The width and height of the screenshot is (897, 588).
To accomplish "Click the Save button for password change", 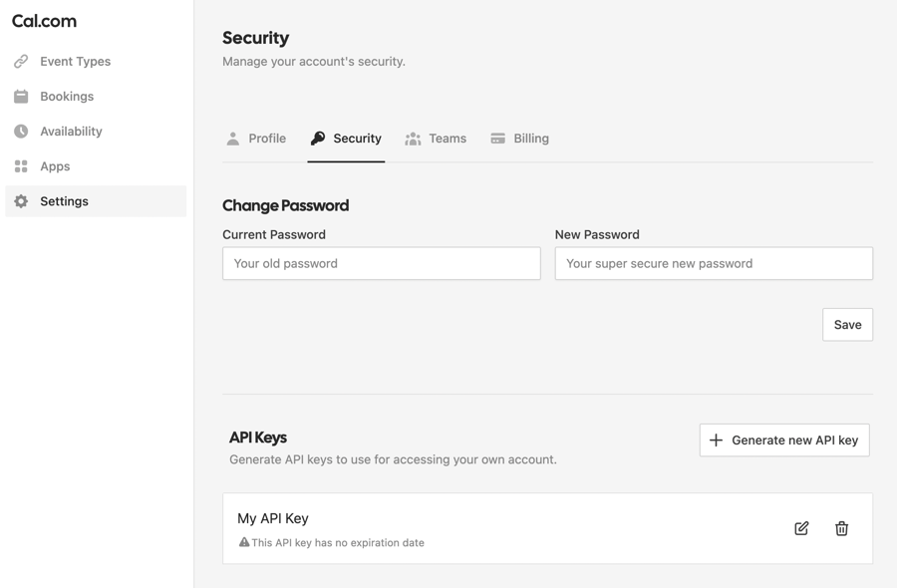I will coord(847,324).
